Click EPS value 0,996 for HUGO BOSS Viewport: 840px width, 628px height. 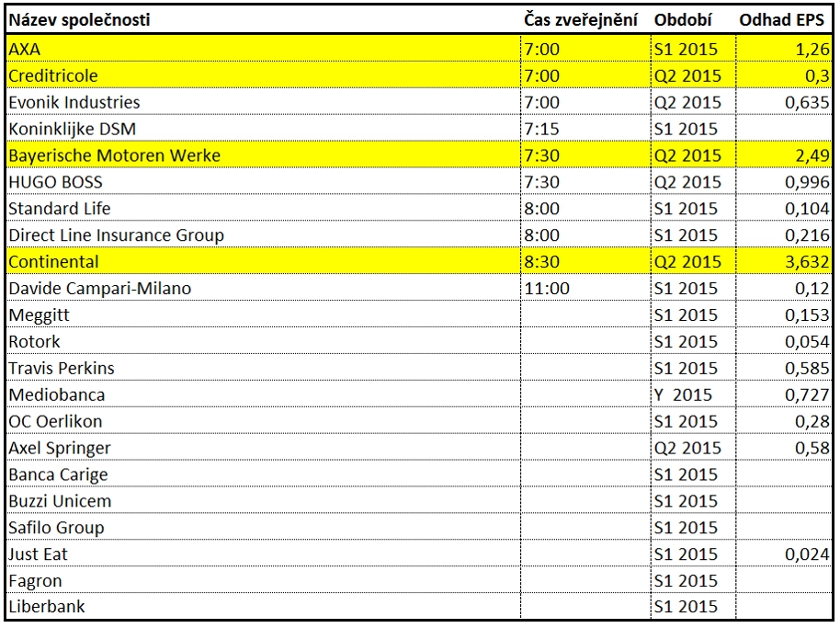point(807,182)
